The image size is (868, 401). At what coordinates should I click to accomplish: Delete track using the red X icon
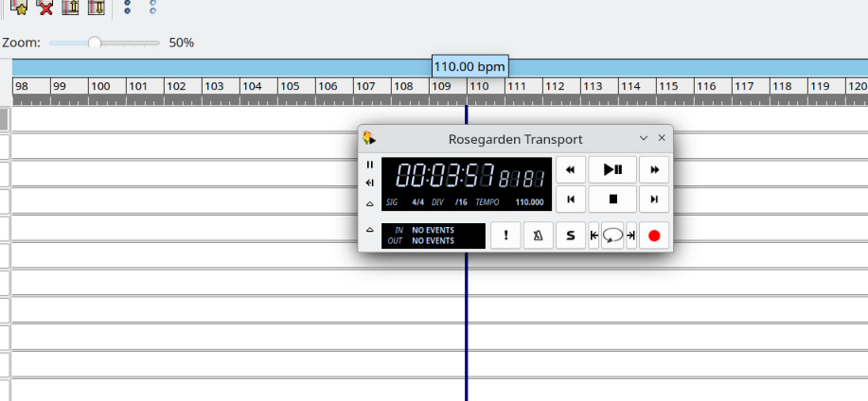[x=44, y=7]
